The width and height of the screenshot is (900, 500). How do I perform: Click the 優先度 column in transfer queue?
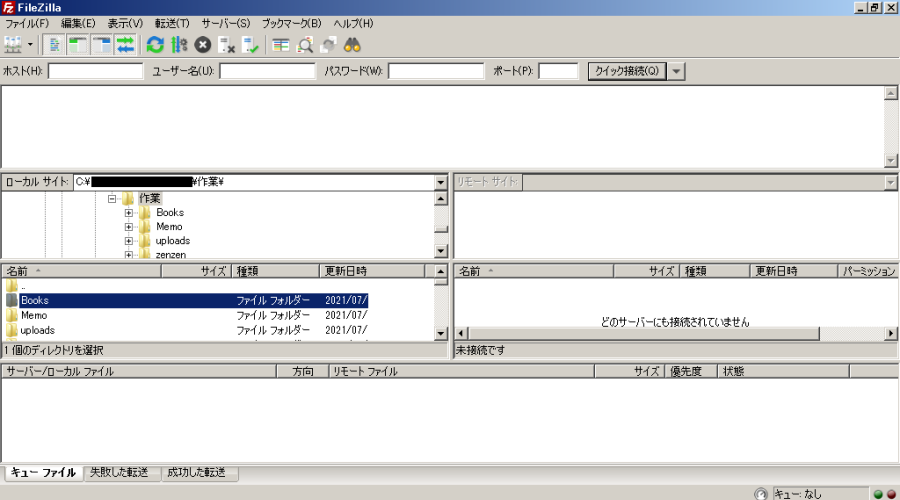tap(691, 371)
